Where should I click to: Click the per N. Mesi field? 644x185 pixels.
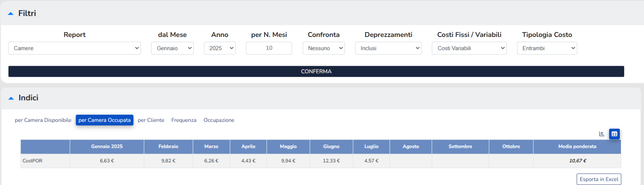(269, 48)
